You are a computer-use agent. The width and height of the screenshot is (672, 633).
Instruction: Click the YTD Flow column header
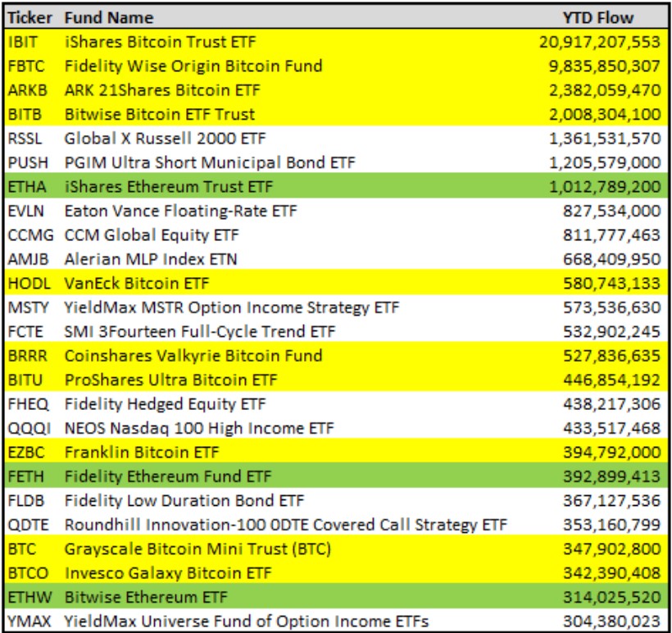point(598,17)
